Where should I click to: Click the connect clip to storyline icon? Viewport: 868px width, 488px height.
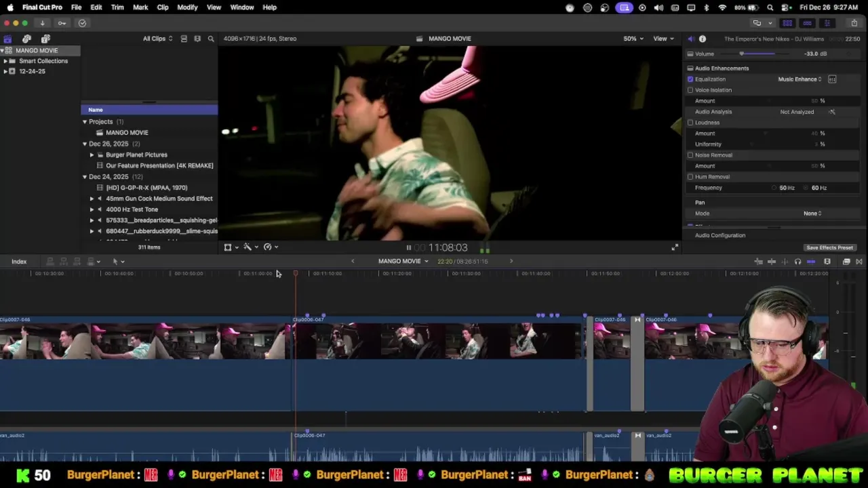point(50,262)
